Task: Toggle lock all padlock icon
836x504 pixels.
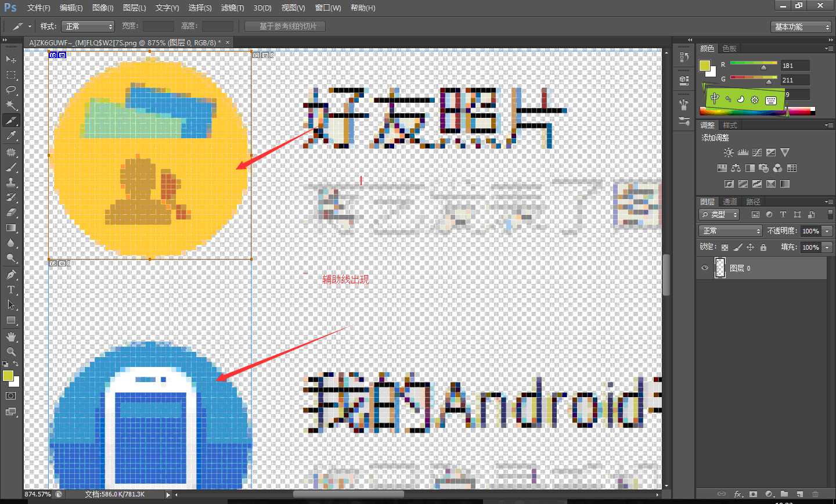Action: pyautogui.click(x=763, y=247)
